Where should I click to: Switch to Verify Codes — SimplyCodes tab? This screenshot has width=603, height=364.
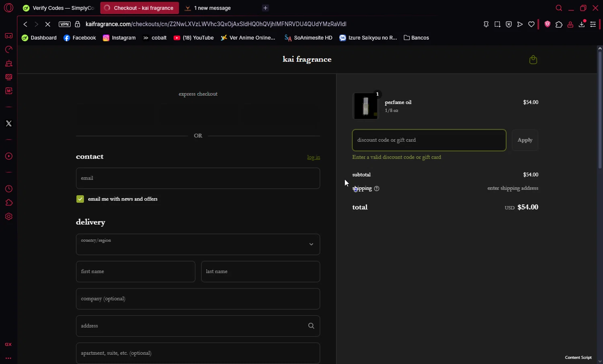pos(59,8)
